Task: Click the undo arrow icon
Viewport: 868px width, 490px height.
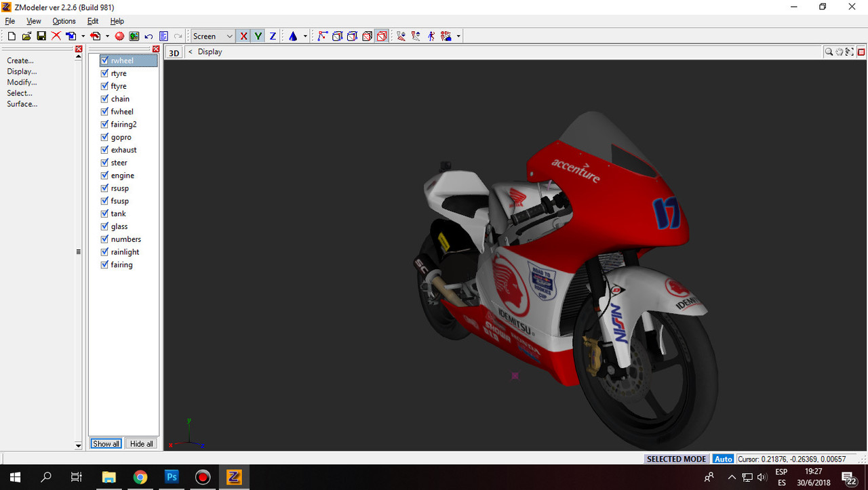Action: tap(149, 36)
